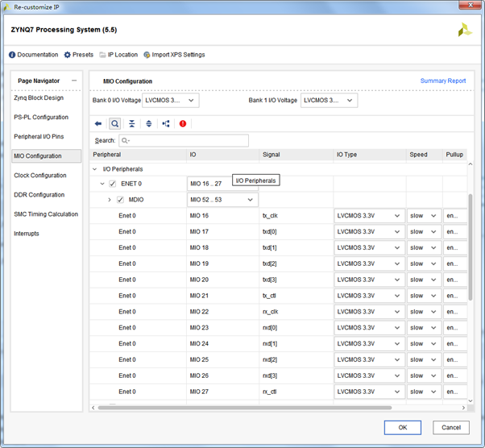Toggle the MDIO checkbox

[x=120, y=200]
